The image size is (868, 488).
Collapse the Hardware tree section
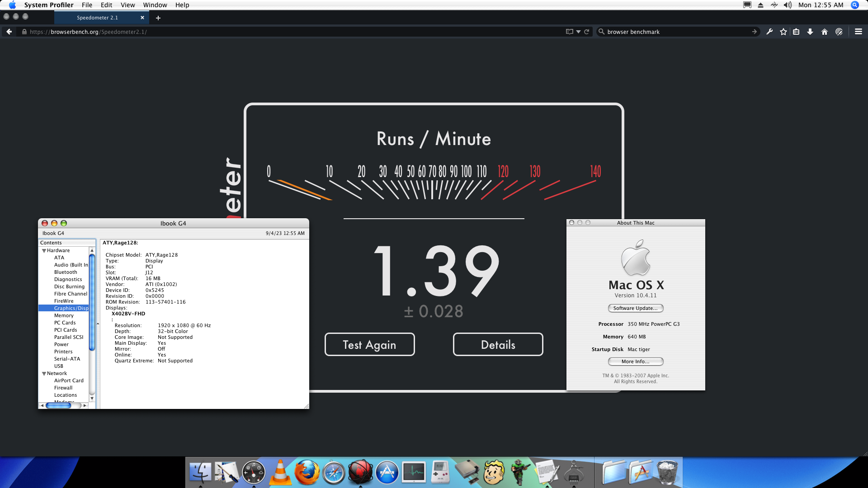[44, 251]
